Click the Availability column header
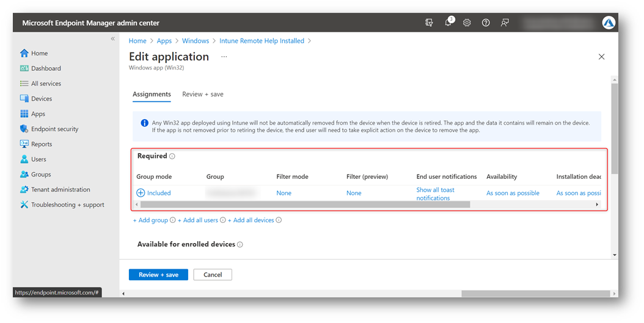Screen dimensions: 644x323 tap(502, 176)
